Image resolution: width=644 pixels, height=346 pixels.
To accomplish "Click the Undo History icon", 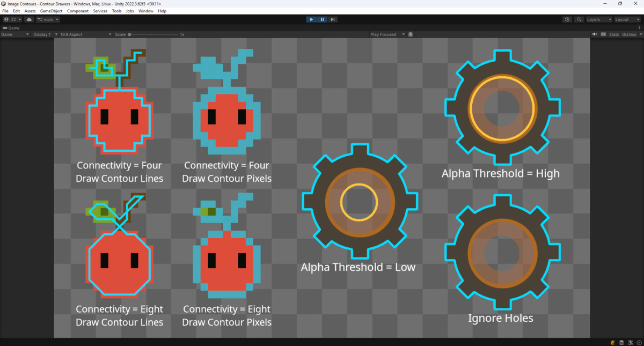I will point(567,19).
